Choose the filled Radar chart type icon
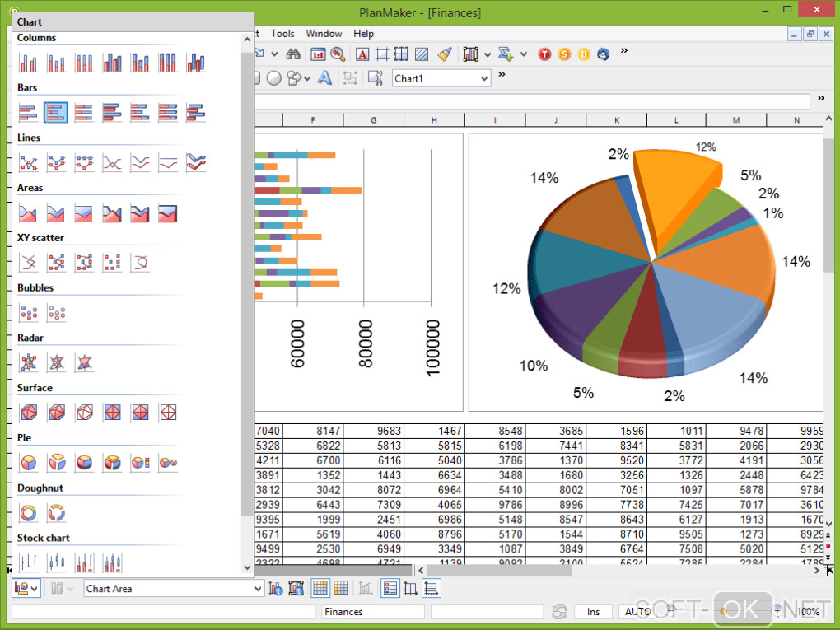 (84, 362)
